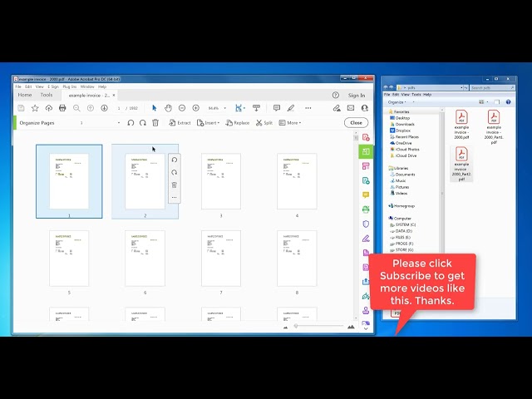Select the green Organize Pages side icon
This screenshot has height=399, width=532.
click(366, 151)
